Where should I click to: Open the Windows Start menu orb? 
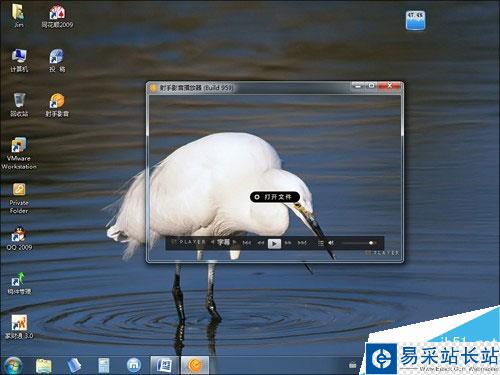(13, 365)
